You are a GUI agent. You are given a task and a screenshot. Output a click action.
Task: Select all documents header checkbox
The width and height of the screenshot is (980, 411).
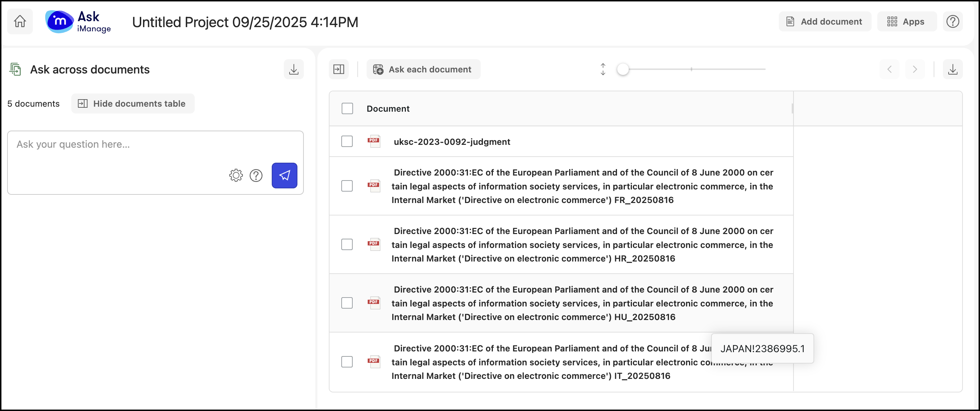pyautogui.click(x=347, y=108)
